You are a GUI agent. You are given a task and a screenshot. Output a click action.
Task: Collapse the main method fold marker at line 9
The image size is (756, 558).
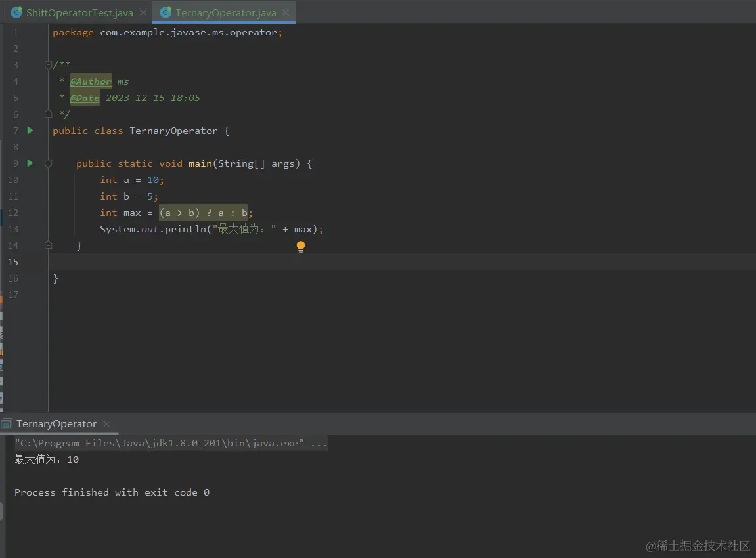(48, 163)
